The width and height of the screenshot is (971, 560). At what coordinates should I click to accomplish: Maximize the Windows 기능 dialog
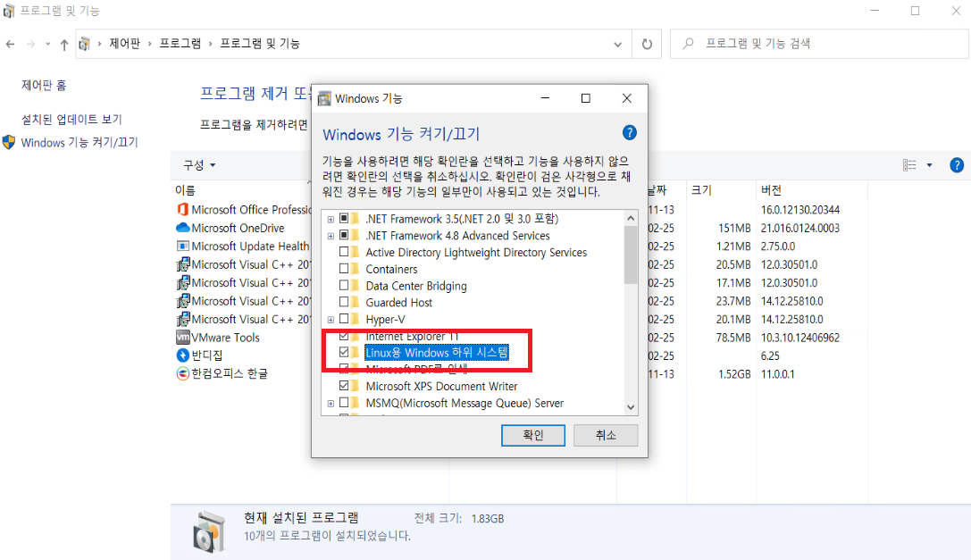(586, 98)
